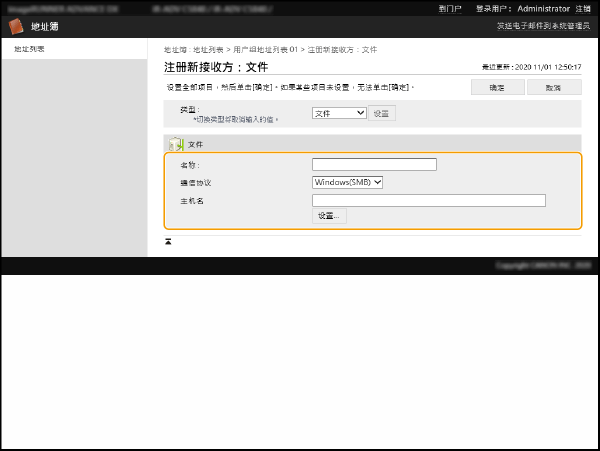Open the 通信协议 Windows(SMB) dropdown
This screenshot has width=600, height=451.
tap(347, 182)
